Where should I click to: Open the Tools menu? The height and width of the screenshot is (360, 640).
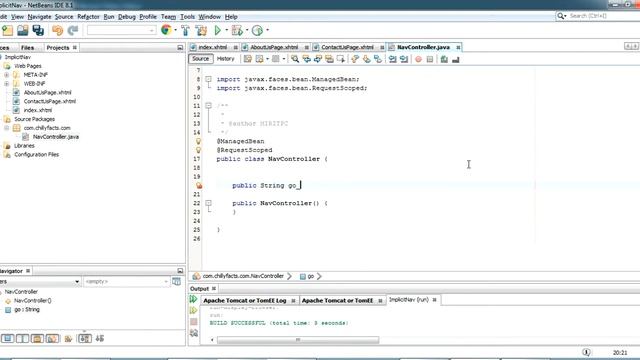[x=187, y=17]
